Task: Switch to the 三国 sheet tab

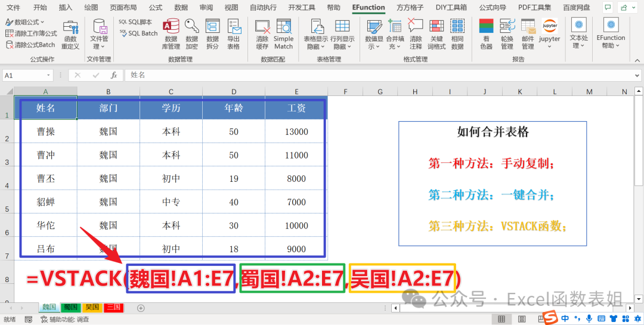Action: coord(113,307)
